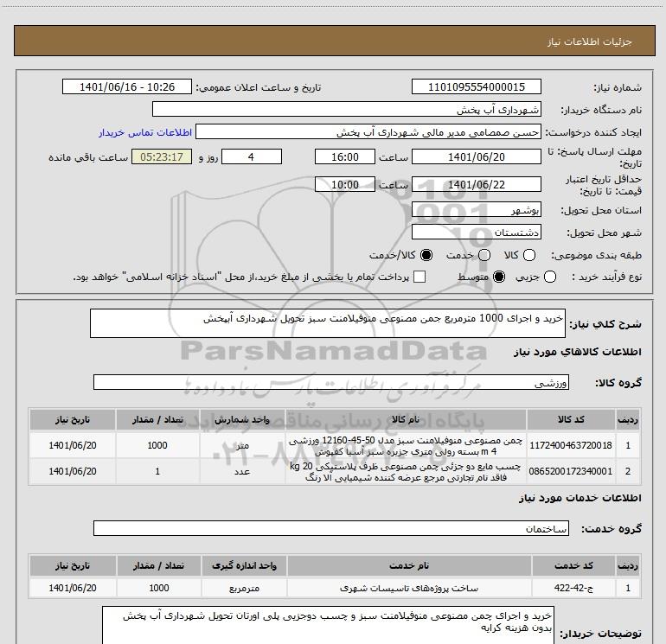Click the 10:00 validity time field
Viewport: 666px width, 644px height.
click(x=345, y=184)
